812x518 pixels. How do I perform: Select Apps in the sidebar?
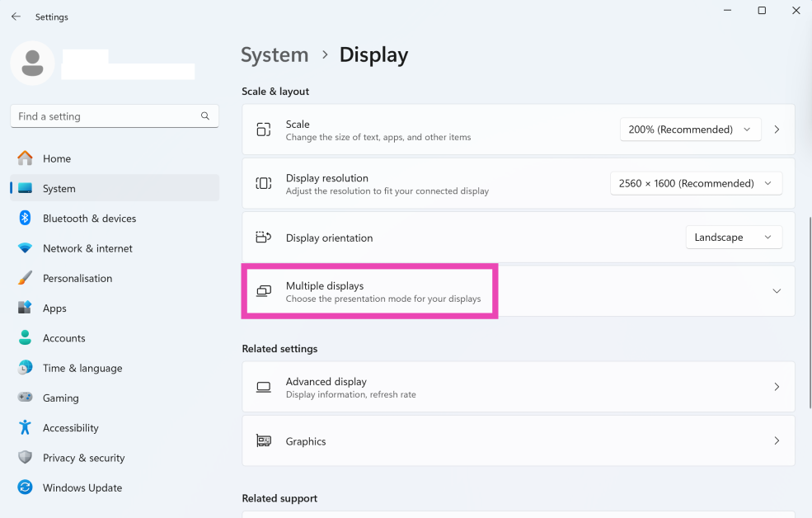(54, 308)
